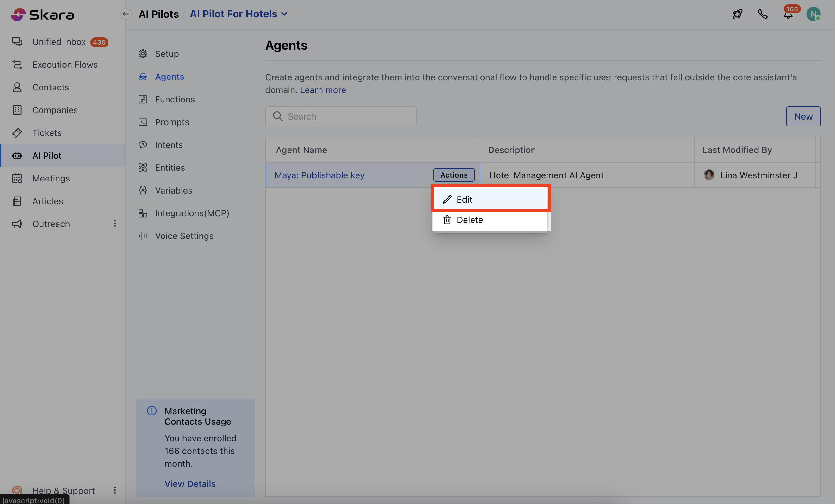Viewport: 835px width, 504px height.
Task: Open Integrations(MCP) section
Action: tap(192, 213)
